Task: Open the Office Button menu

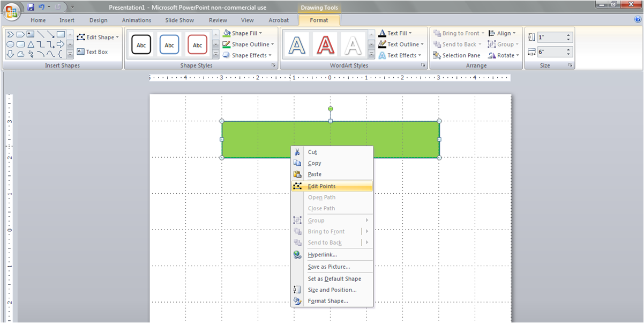Action: [x=12, y=11]
